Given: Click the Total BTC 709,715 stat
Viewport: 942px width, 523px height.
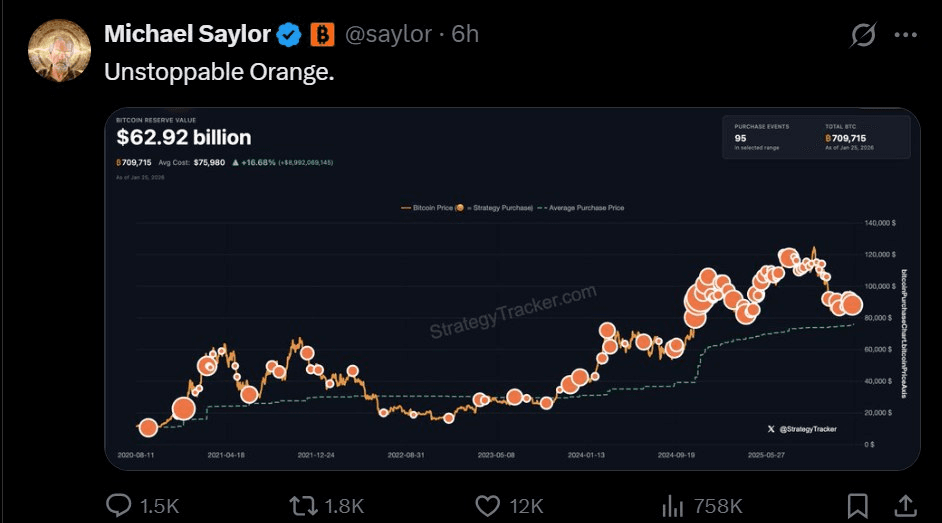Looking at the screenshot, I should [x=846, y=137].
